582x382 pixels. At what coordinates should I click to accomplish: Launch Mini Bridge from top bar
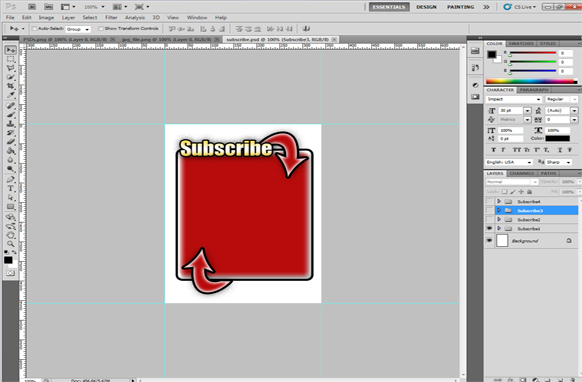pos(49,7)
